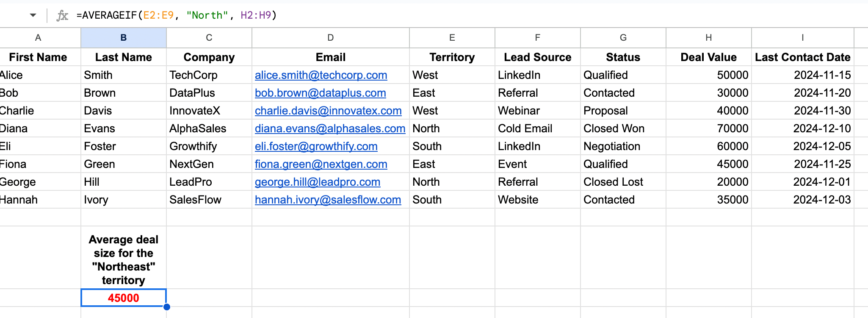Select the Cold Email lead source cell

[525, 128]
